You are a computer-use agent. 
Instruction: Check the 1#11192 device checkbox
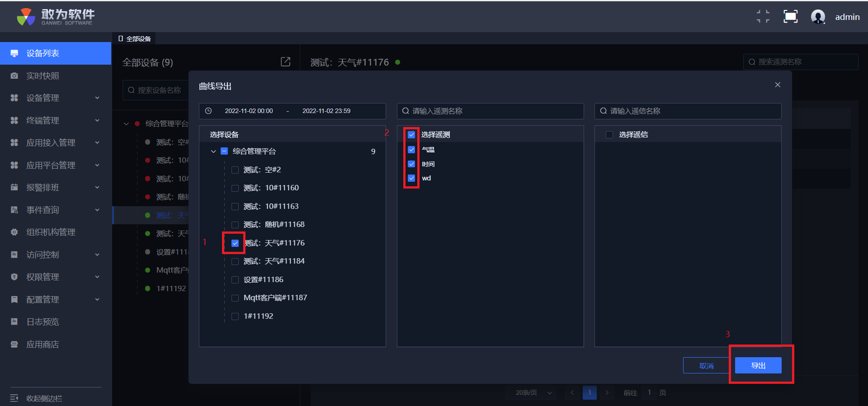tap(235, 316)
